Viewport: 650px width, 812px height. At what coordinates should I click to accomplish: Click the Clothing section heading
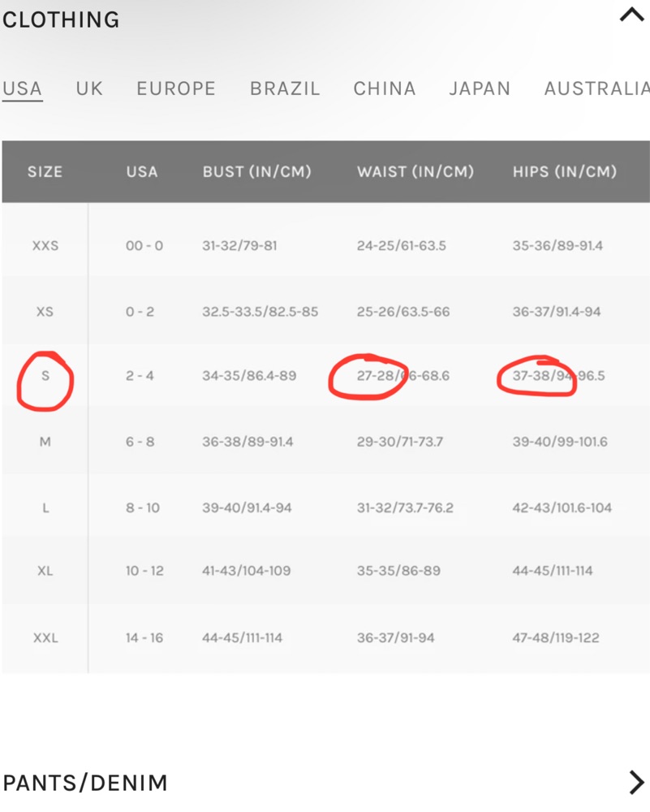pyautogui.click(x=61, y=19)
